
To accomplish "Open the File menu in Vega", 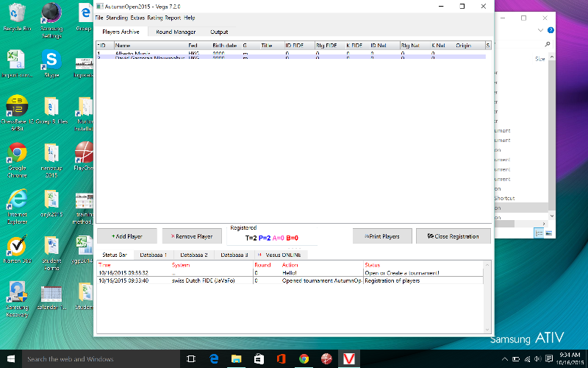I will pos(99,17).
